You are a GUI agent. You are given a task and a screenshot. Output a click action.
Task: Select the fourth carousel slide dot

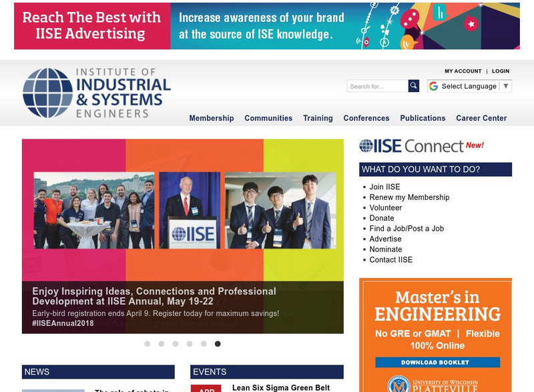point(190,344)
